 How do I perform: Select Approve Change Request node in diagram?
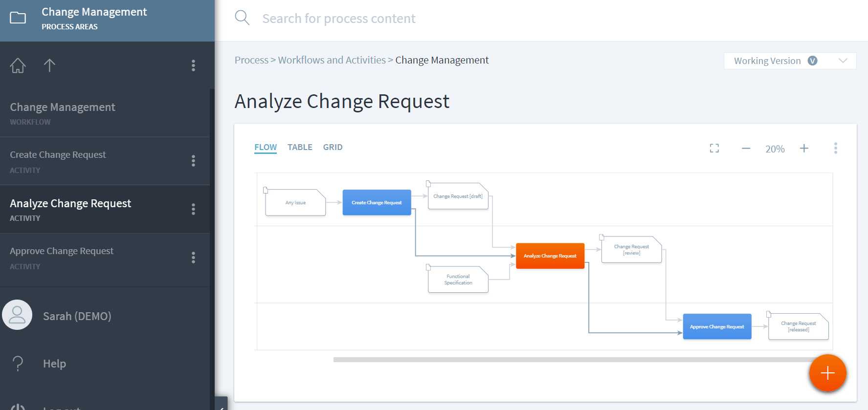point(717,326)
